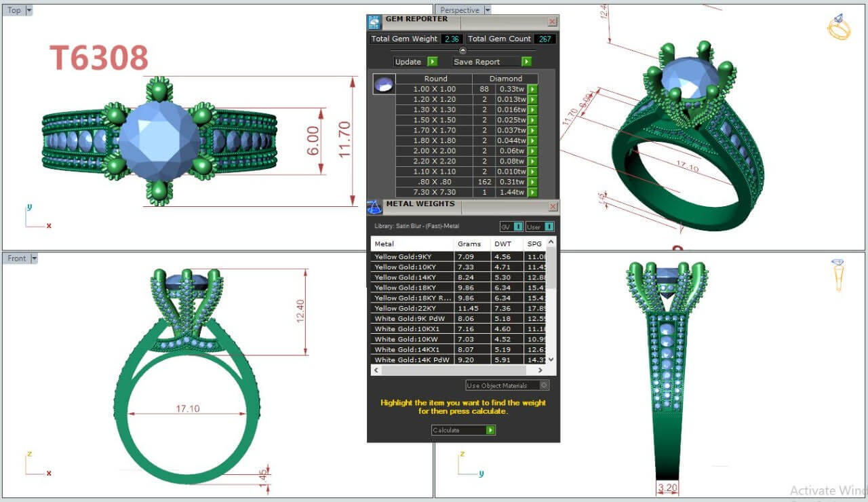Click green arrow beside .80 X .80 row
Image resolution: width=868 pixels, height=502 pixels.
[x=532, y=182]
